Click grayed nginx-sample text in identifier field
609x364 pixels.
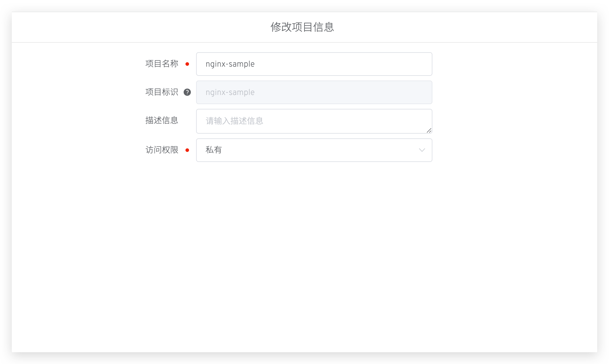[230, 92]
